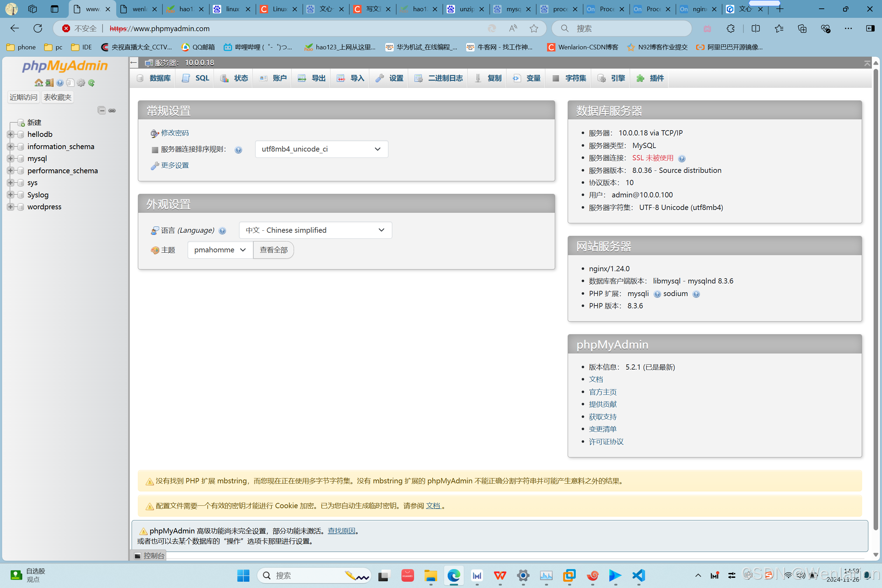882x588 pixels.
Task: Expand the wordpress database tree node
Action: click(10, 206)
